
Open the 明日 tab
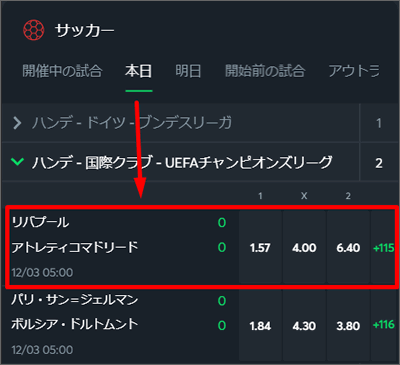(x=188, y=71)
